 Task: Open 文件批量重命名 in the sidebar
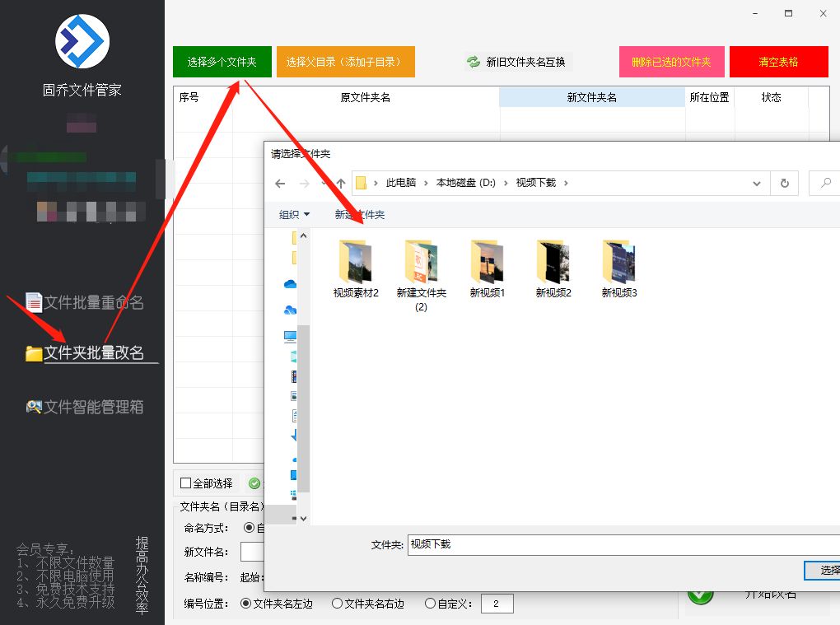93,302
